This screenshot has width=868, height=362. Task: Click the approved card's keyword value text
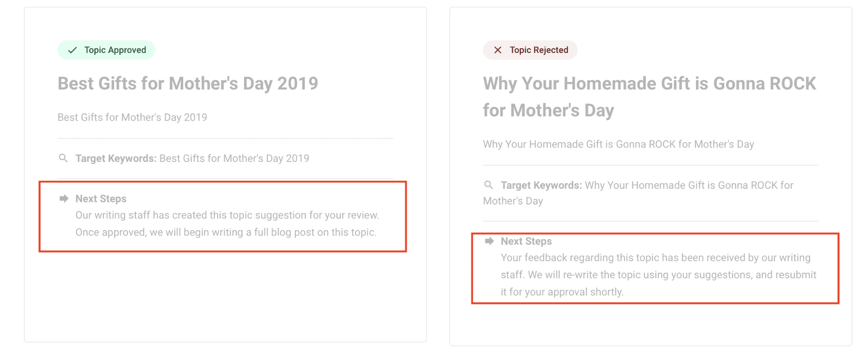tap(234, 158)
